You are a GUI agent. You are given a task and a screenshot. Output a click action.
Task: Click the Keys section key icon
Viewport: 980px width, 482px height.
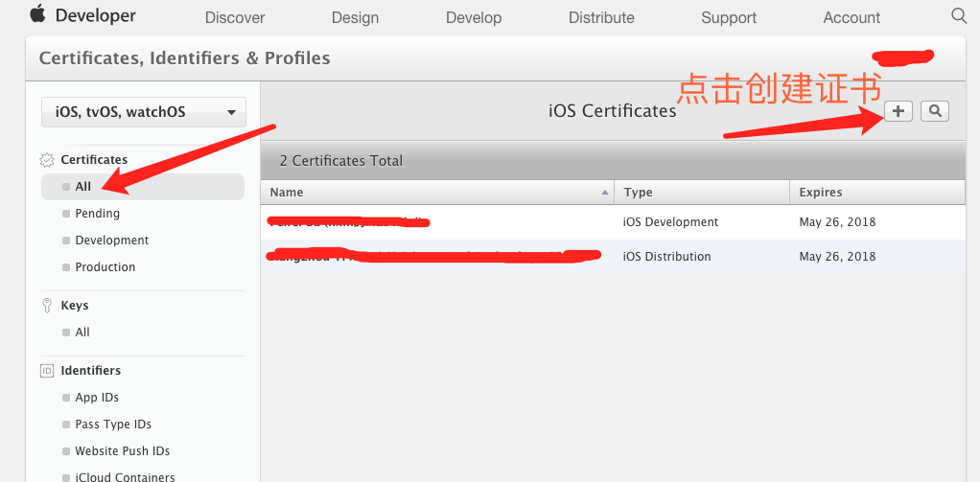point(46,306)
